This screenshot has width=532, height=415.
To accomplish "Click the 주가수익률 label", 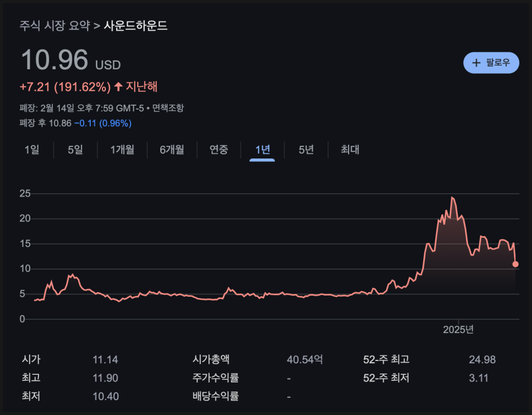I will (215, 378).
